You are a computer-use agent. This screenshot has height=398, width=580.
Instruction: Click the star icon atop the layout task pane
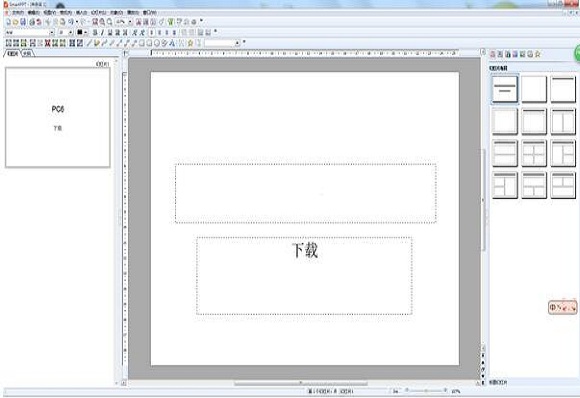[537, 54]
